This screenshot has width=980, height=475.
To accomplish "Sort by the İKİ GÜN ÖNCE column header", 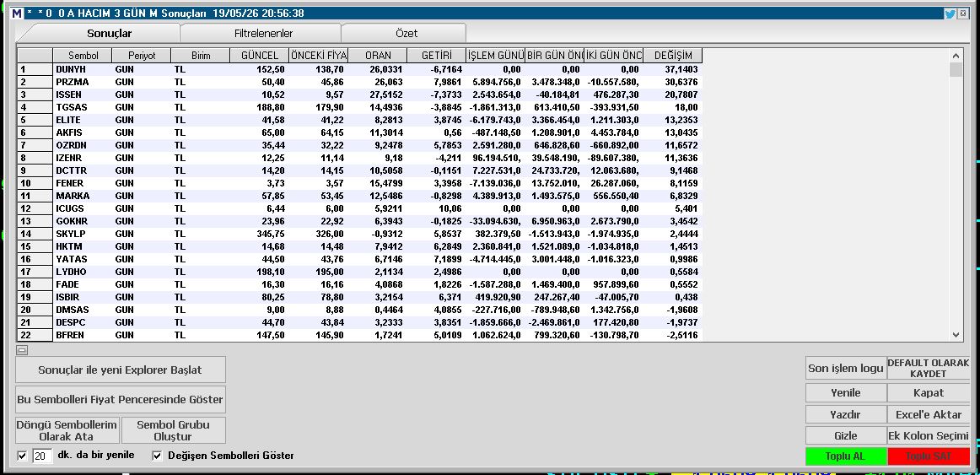I will coord(614,56).
